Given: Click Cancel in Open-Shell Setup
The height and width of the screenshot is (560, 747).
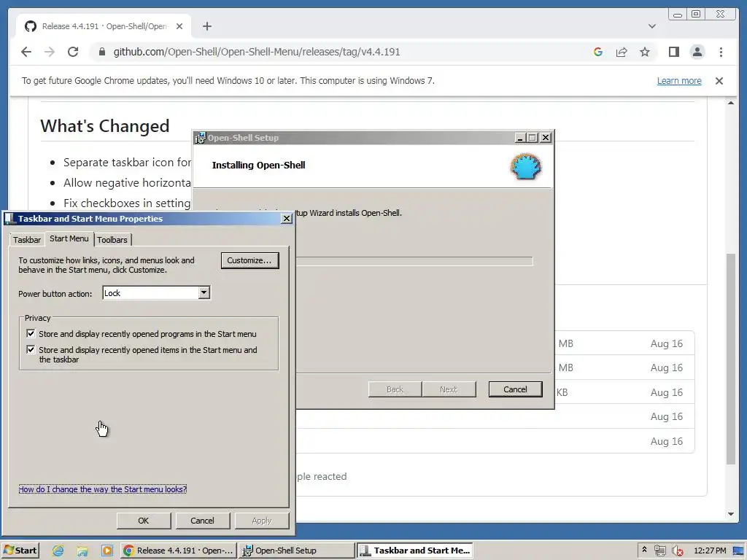Looking at the screenshot, I should click(x=515, y=389).
